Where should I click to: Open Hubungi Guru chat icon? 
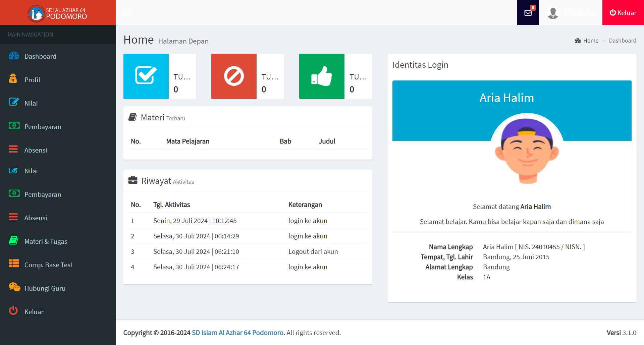[14, 287]
